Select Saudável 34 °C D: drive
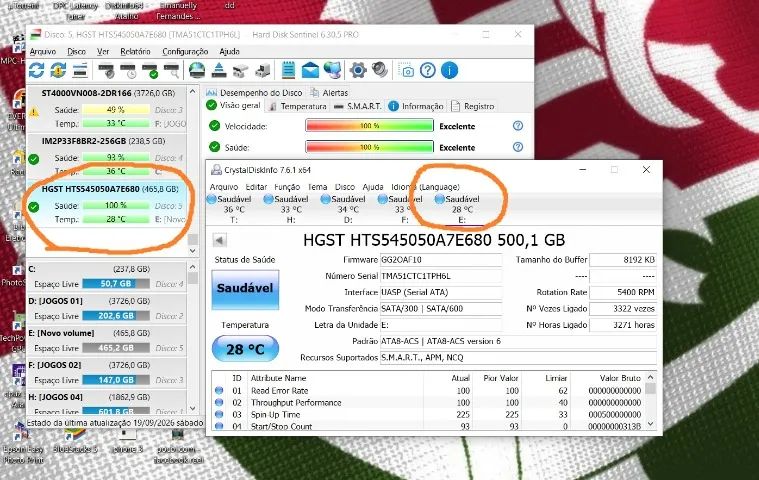 pos(344,209)
